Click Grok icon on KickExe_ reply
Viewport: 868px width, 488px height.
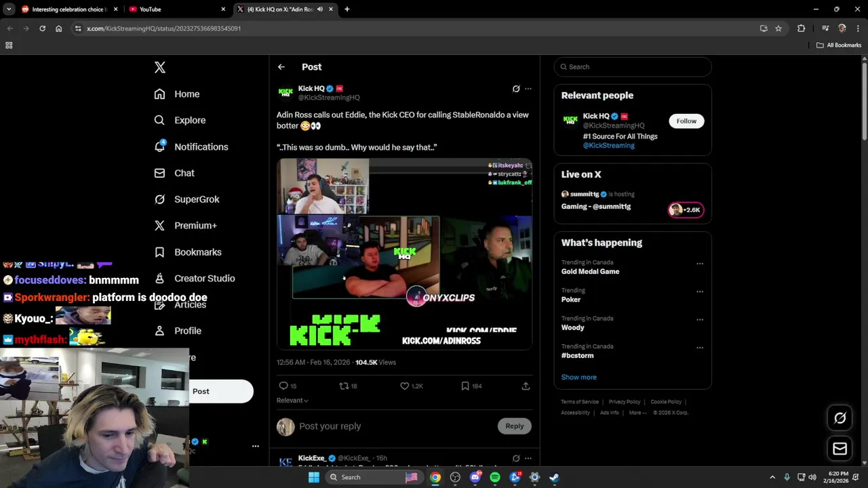516,458
